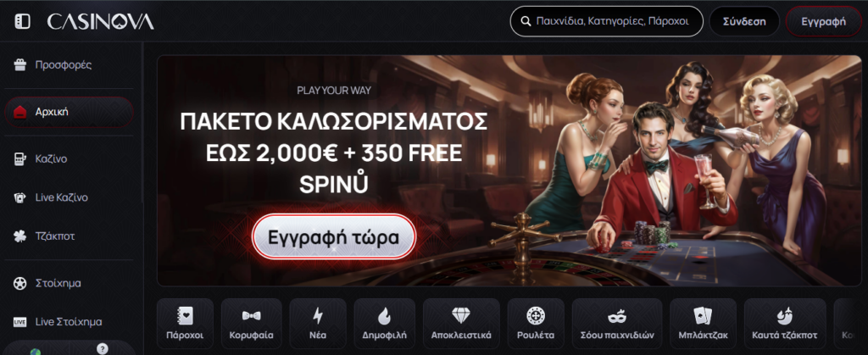Open the Καζίνο slot machine icon
The width and height of the screenshot is (868, 355).
tap(20, 159)
